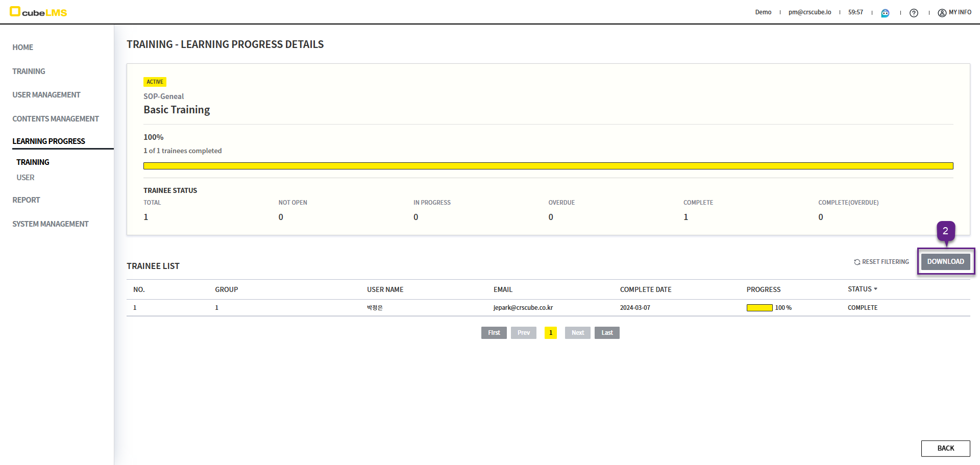Download the trainee list

pos(945,261)
